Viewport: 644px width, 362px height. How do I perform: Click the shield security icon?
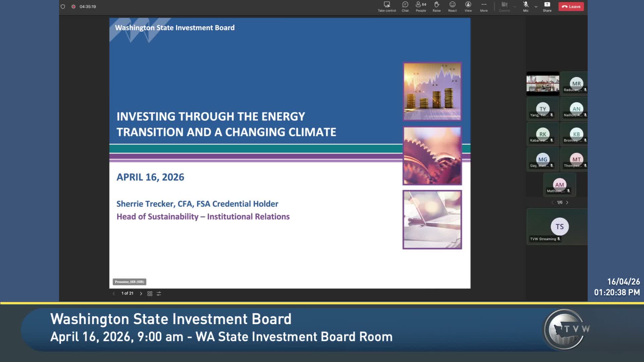pos(63,7)
